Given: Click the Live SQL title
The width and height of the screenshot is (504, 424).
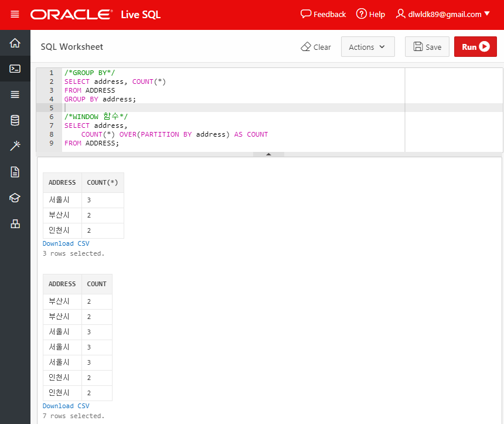Looking at the screenshot, I should (x=141, y=15).
